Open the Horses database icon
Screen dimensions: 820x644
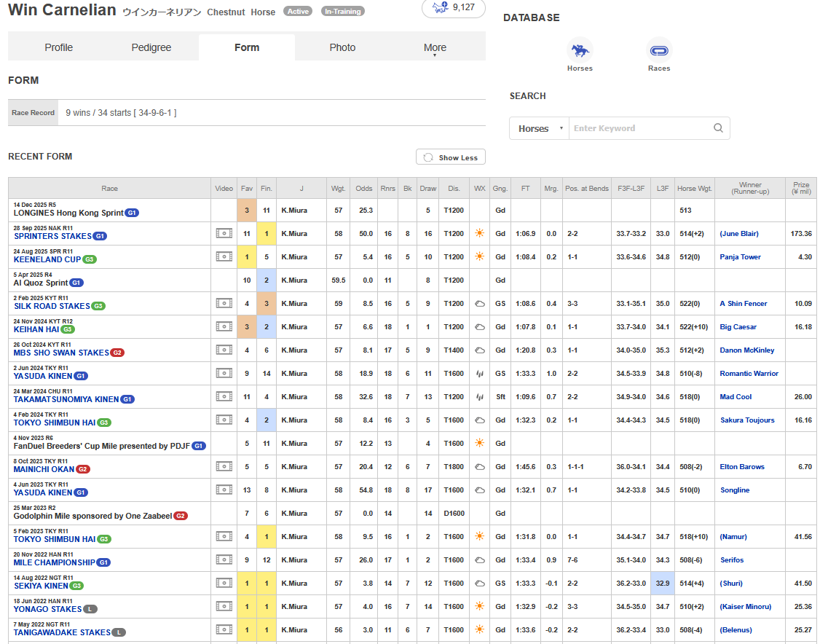(x=580, y=51)
